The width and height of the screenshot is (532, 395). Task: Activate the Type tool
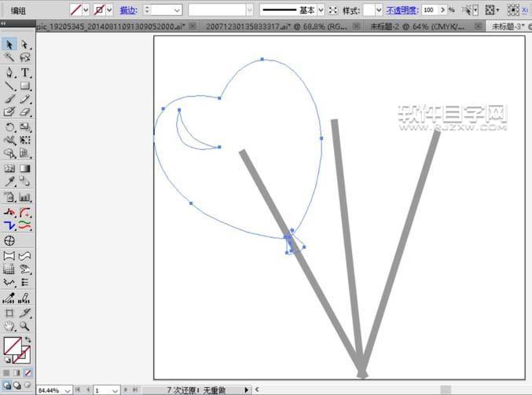[x=25, y=72]
